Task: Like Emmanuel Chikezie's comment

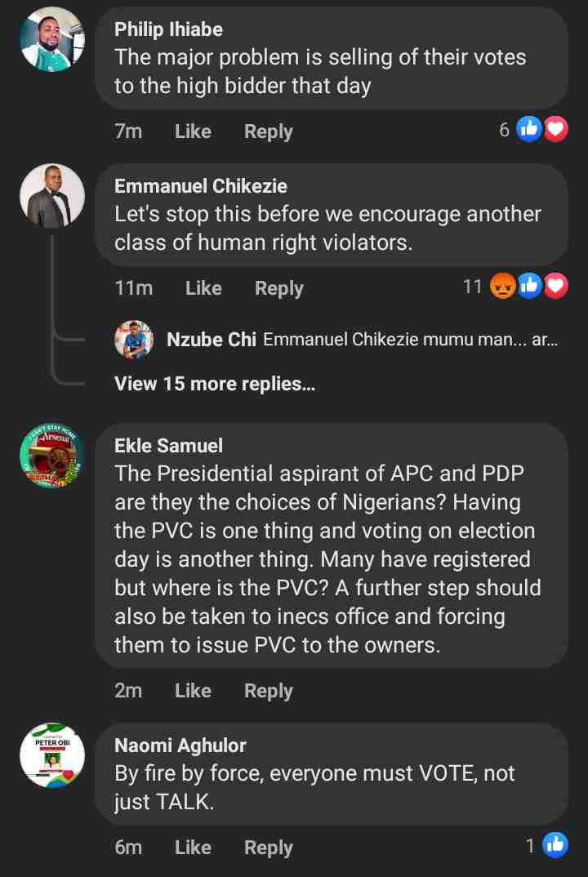Action: point(203,288)
